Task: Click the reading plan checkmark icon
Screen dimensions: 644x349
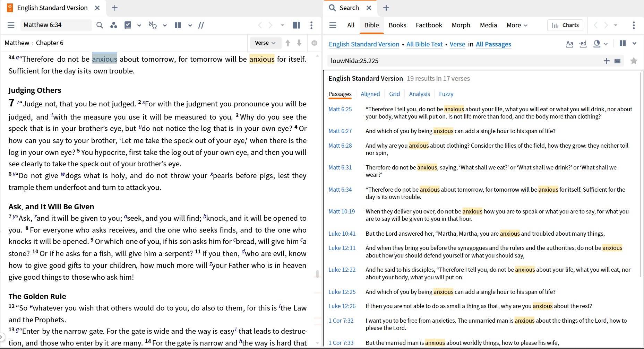Action: click(x=128, y=25)
